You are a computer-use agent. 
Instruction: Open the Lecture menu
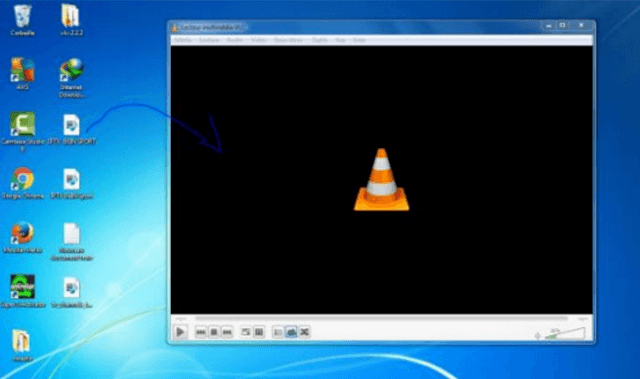point(209,40)
